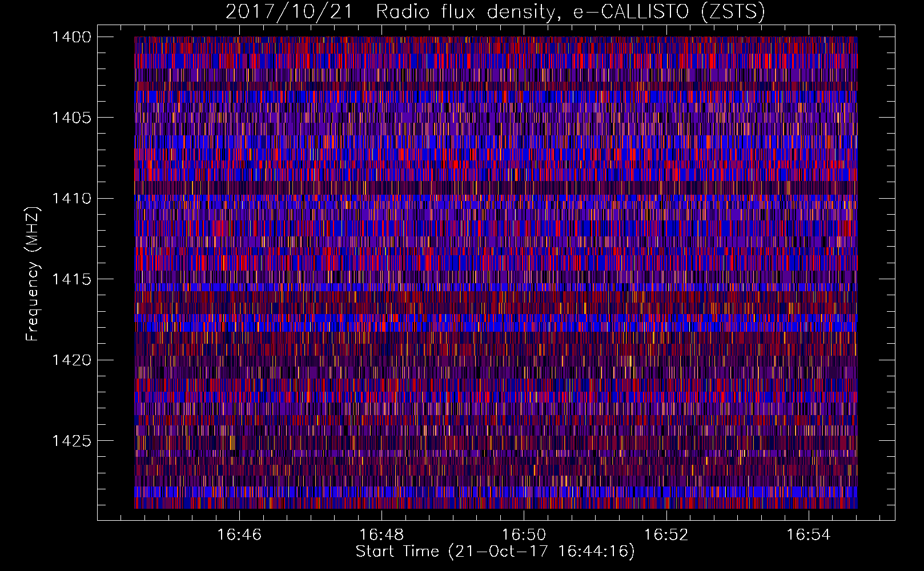The image size is (924, 571).
Task: Click the 16:48 time tick label
Action: click(x=381, y=535)
